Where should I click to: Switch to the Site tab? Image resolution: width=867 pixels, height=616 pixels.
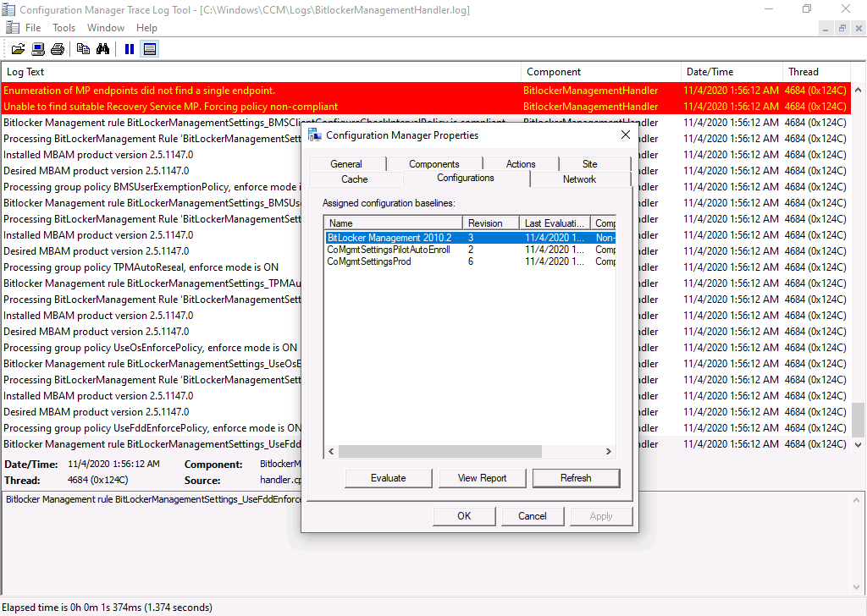point(590,164)
